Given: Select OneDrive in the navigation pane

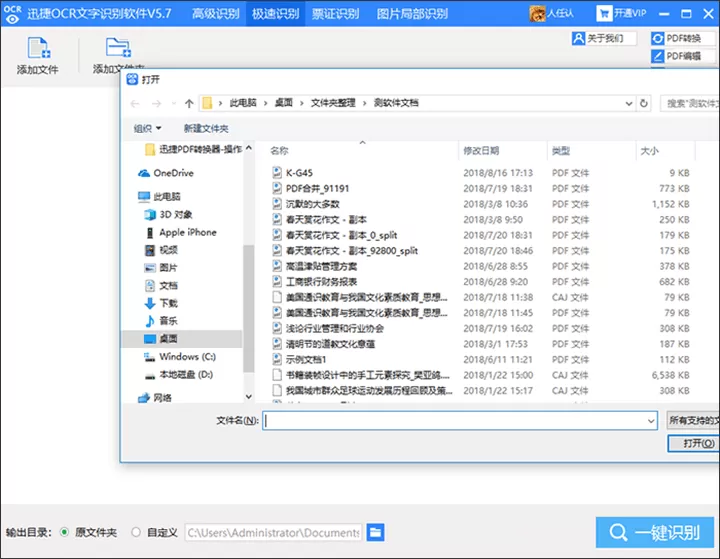Looking at the screenshot, I should click(166, 173).
